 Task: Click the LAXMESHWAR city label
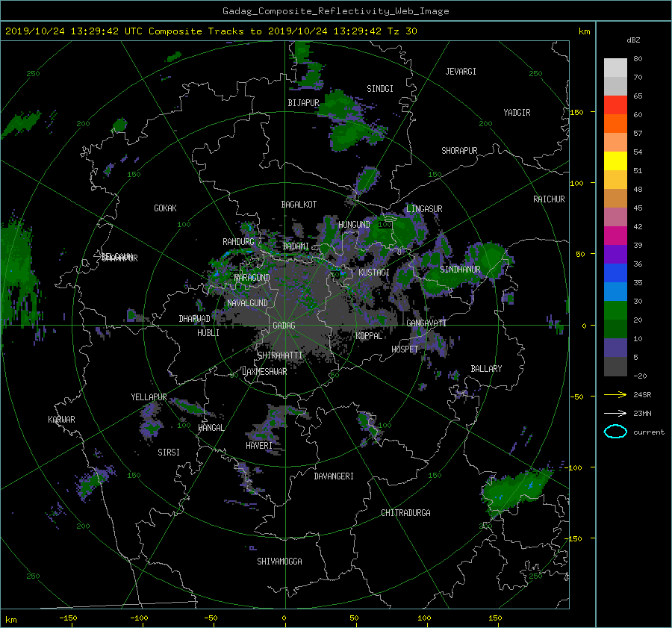click(x=264, y=372)
